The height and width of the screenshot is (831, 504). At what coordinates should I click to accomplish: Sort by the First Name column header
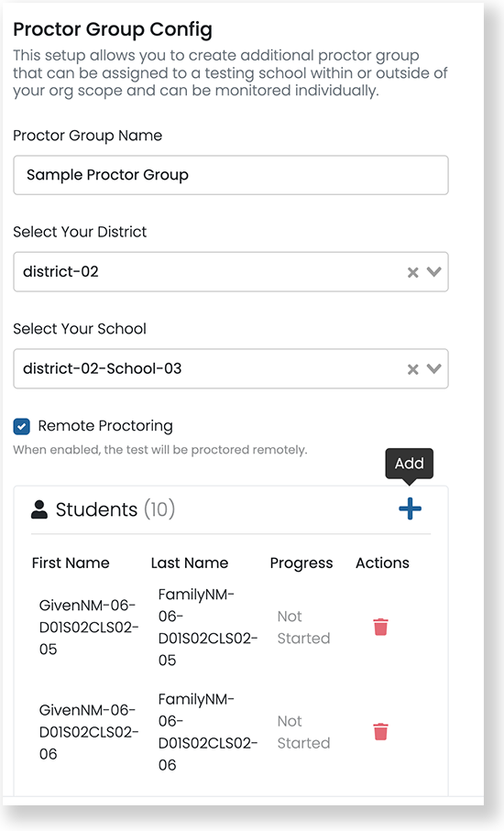(71, 563)
